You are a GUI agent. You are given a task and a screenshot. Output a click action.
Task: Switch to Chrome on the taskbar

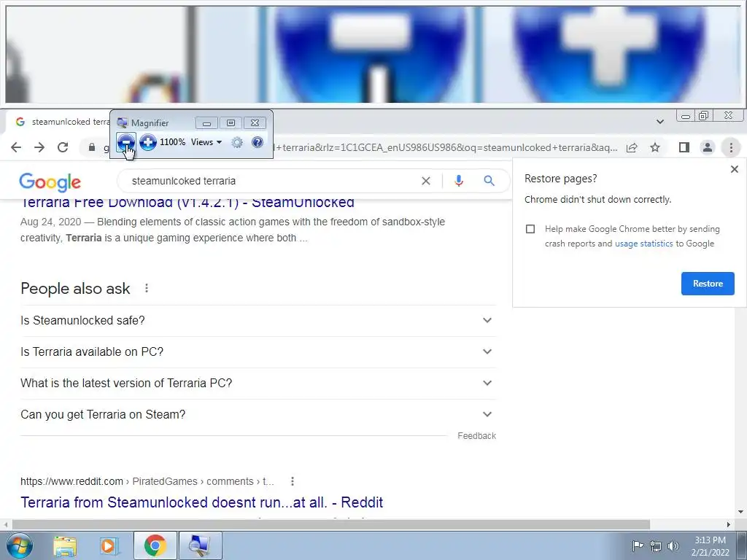pyautogui.click(x=155, y=545)
